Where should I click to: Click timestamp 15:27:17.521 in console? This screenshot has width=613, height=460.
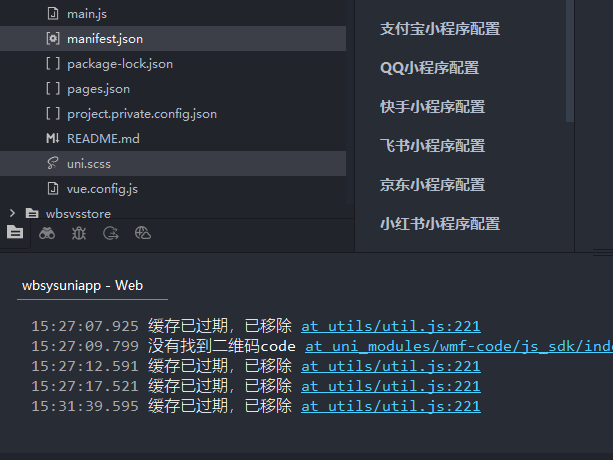(85, 387)
